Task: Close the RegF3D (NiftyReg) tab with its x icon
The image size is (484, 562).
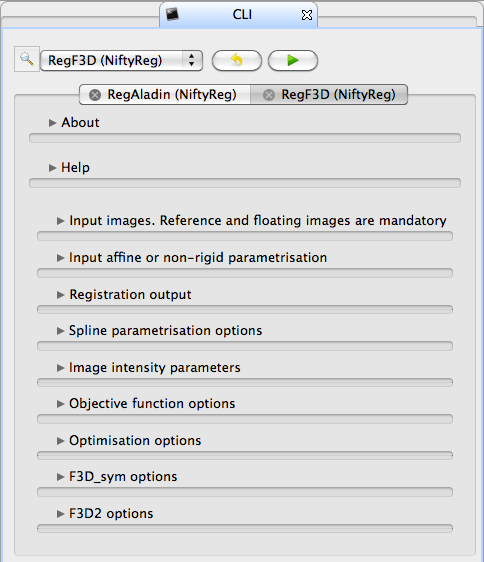Action: click(x=269, y=95)
